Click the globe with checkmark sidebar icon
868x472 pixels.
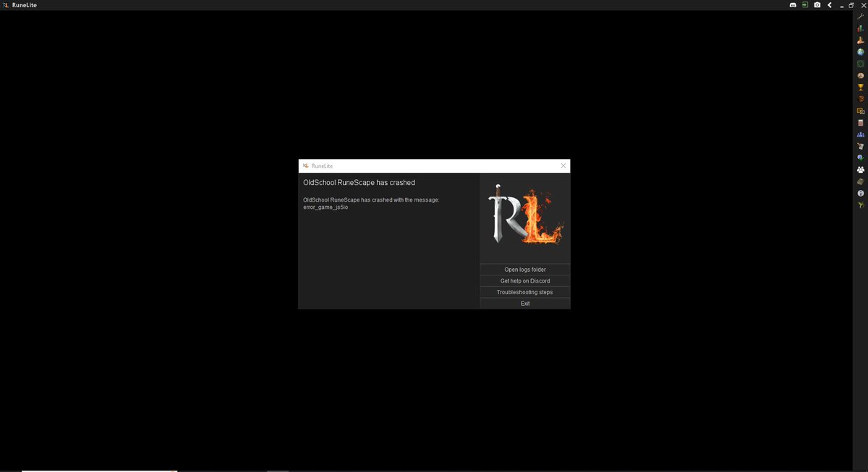click(x=861, y=158)
